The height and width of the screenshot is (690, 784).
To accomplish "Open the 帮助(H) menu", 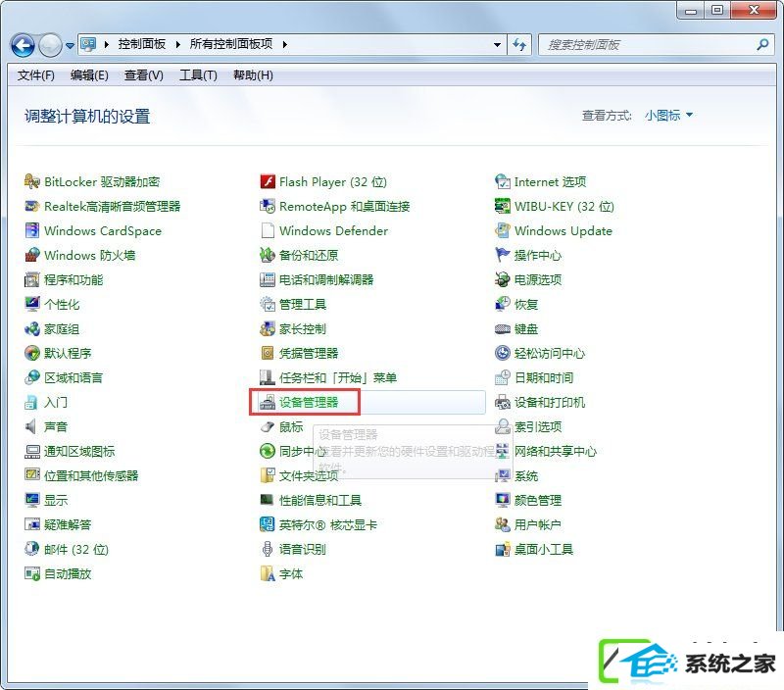I will pos(253,75).
